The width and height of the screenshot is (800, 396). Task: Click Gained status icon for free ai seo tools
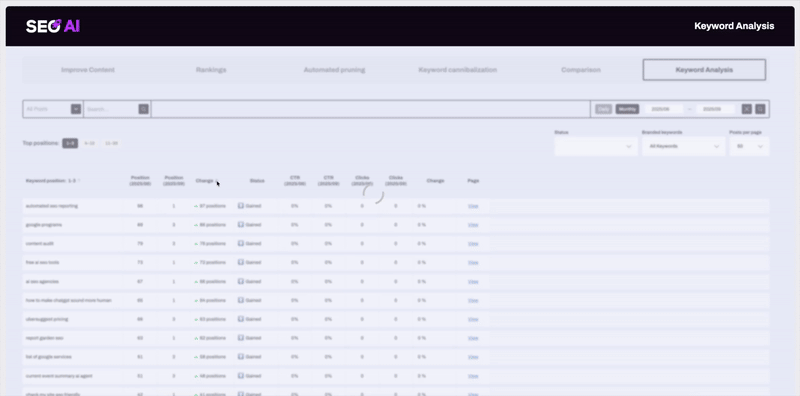[x=241, y=262]
